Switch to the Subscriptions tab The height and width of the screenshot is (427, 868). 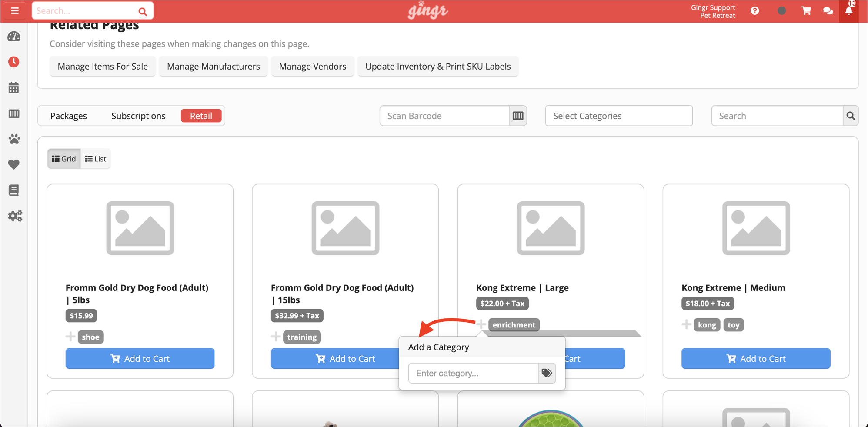tap(138, 116)
